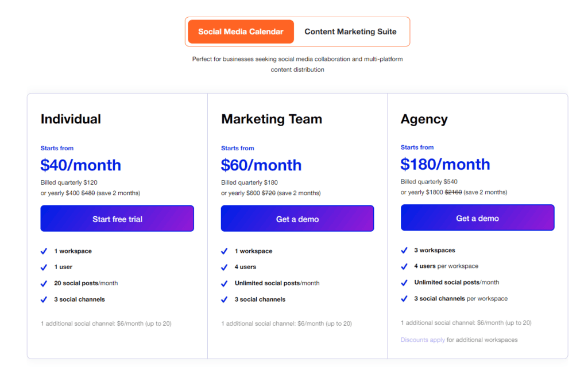Click the Starts from label under Marketing Team
Screen dimensions: 588x370
pos(237,148)
